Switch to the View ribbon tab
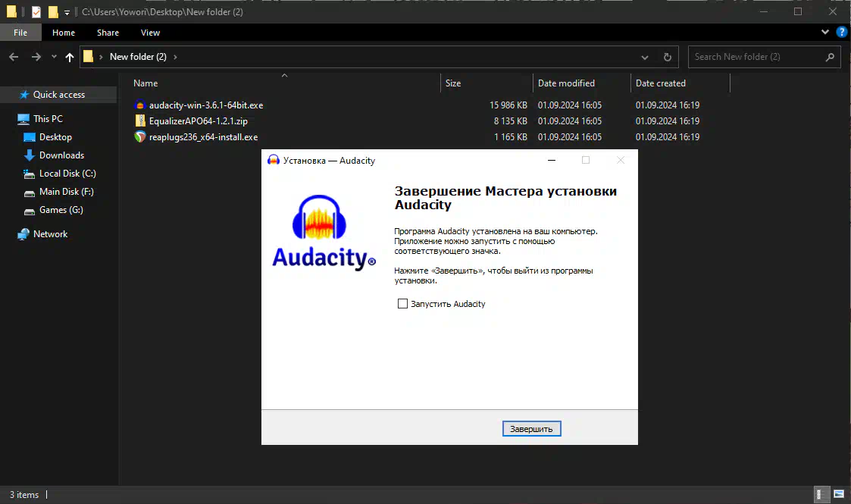The height and width of the screenshot is (504, 851). [x=150, y=33]
